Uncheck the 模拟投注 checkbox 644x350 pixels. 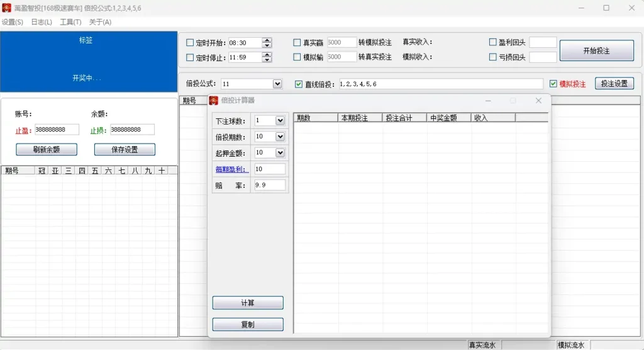(x=553, y=84)
